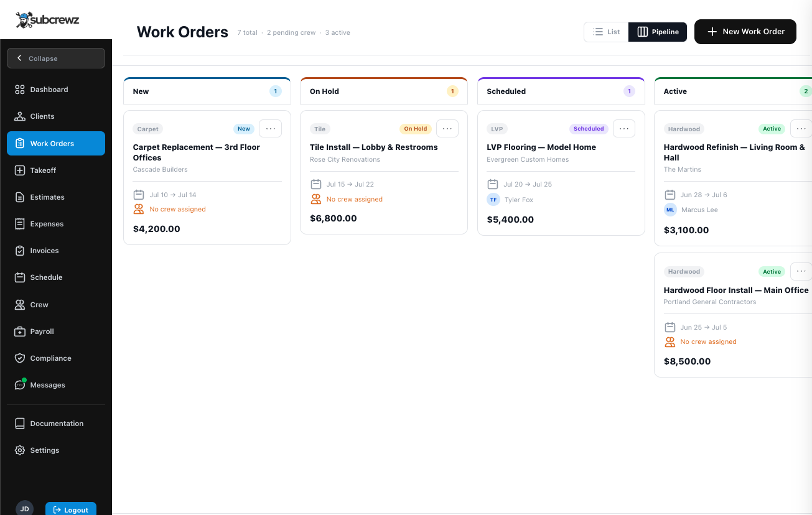Click the blue New status badge

[x=244, y=129]
